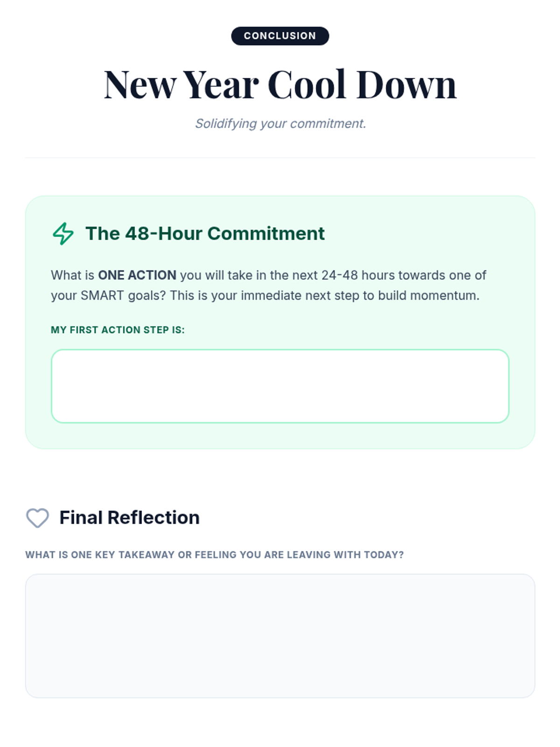Click the MY FIRST ACTION STEP IS label

click(x=118, y=330)
